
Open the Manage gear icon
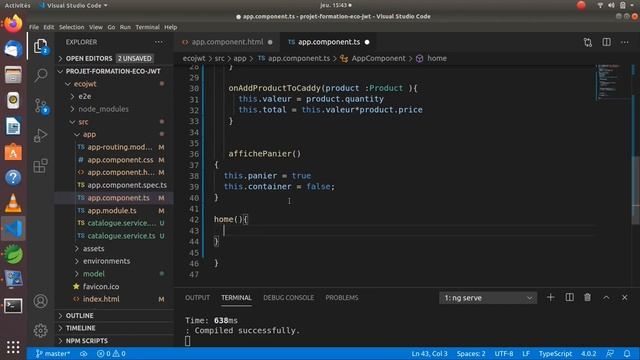tap(40, 330)
